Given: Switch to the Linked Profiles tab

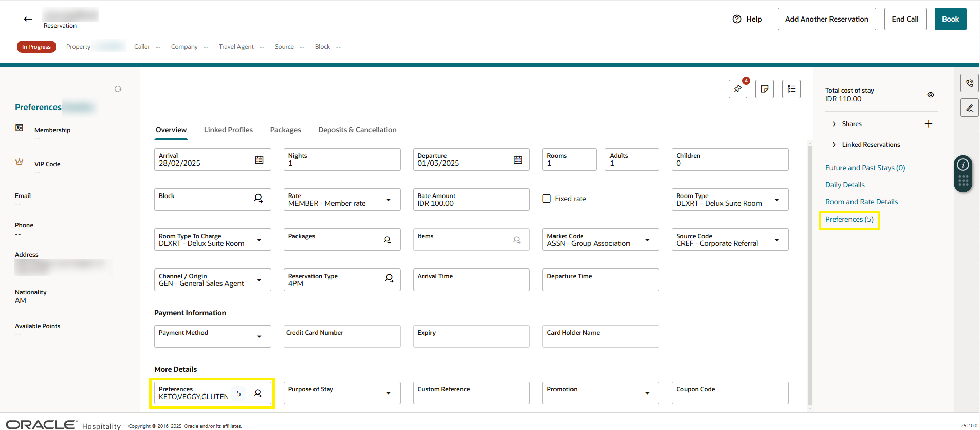Looking at the screenshot, I should [228, 130].
